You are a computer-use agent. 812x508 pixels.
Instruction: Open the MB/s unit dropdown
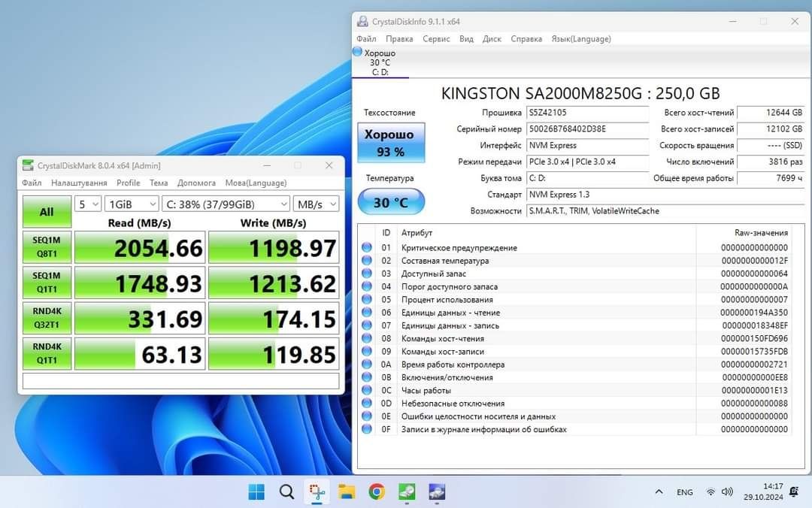click(316, 204)
